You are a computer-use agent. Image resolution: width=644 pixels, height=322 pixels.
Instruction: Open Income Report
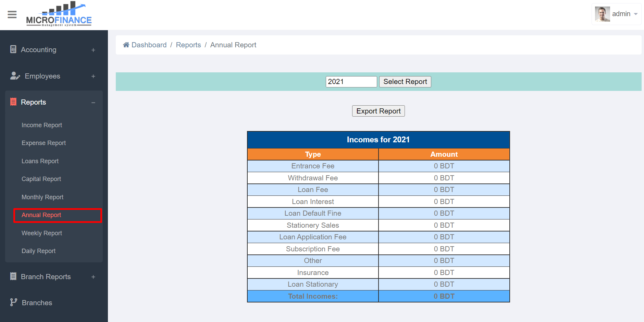point(42,125)
